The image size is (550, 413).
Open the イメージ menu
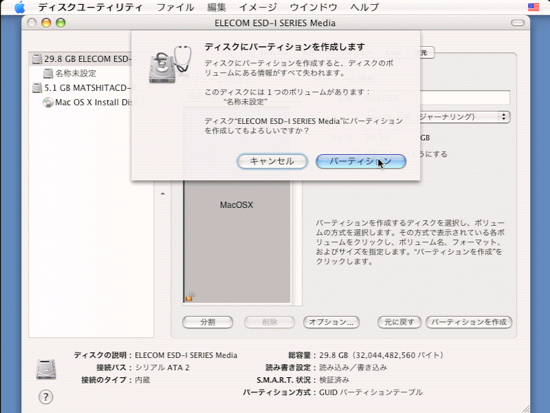tap(258, 7)
